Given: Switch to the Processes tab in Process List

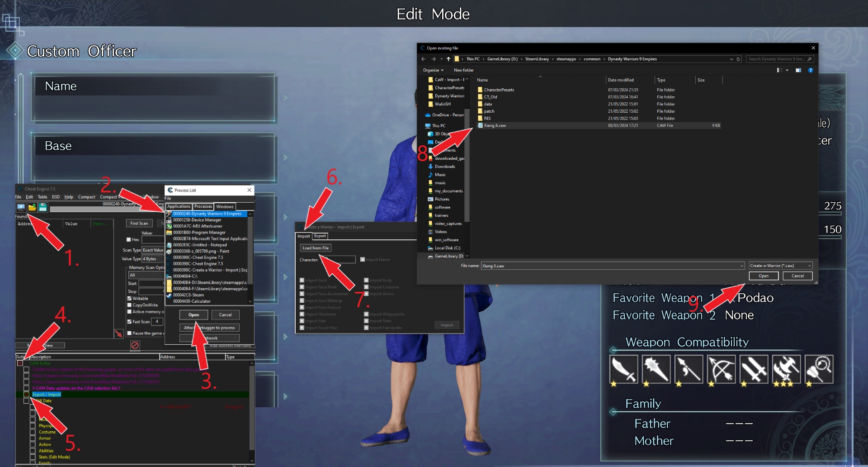Looking at the screenshot, I should tap(203, 206).
